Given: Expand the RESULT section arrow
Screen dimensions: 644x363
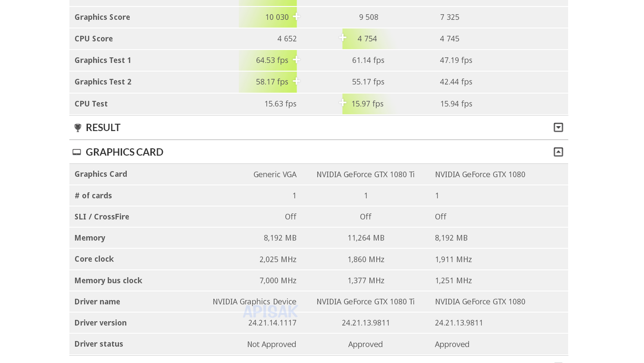Looking at the screenshot, I should point(558,127).
